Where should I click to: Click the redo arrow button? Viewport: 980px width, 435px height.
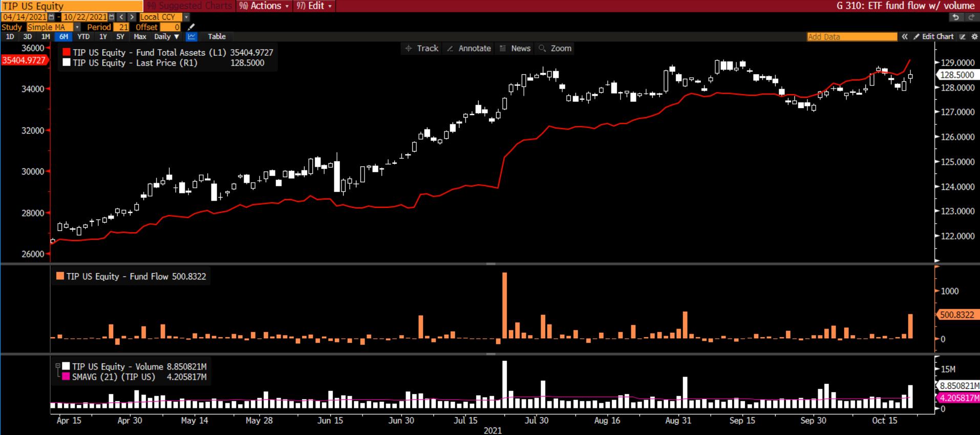(971, 17)
